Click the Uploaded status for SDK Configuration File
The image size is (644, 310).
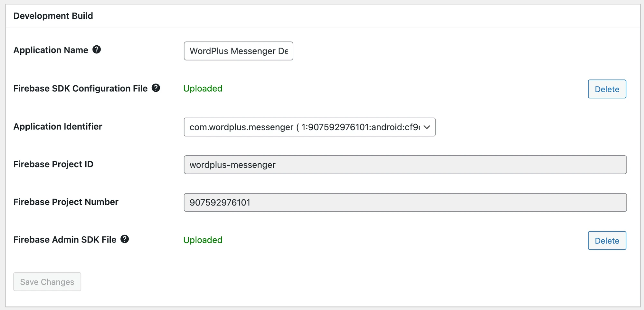203,88
